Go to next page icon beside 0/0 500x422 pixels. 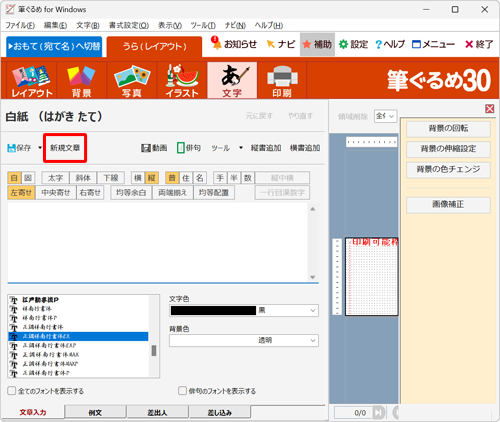click(x=378, y=413)
